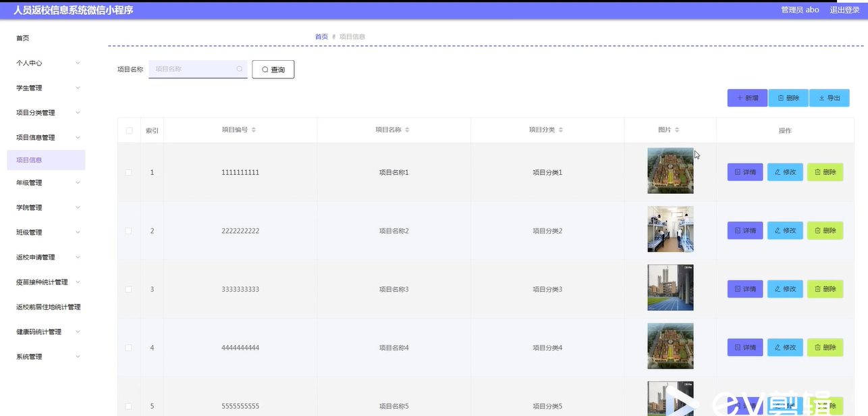Open 首页 in the sidebar
Screen dimensions: 868x416
point(23,38)
